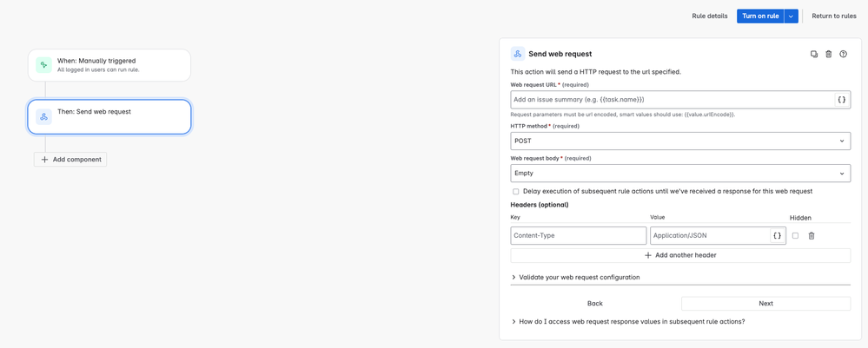Return to rules list

tap(833, 16)
